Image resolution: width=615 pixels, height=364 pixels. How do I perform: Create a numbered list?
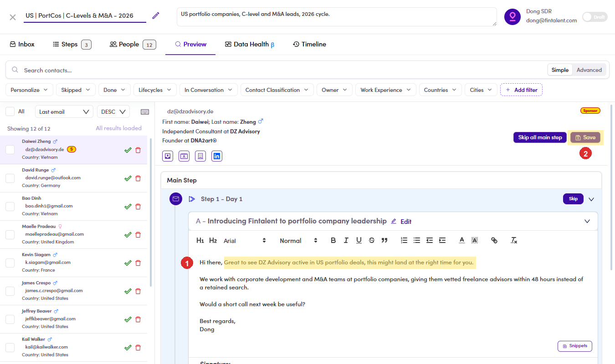[x=404, y=240]
